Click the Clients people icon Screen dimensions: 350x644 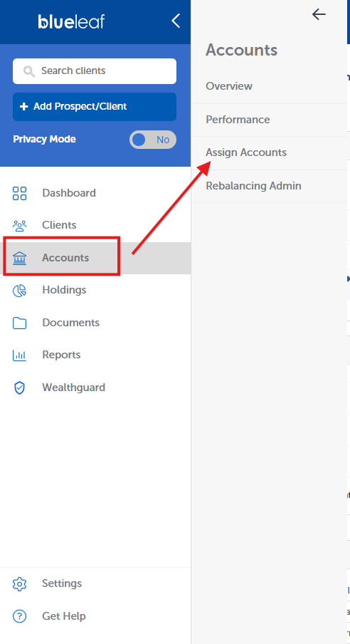pyautogui.click(x=19, y=226)
